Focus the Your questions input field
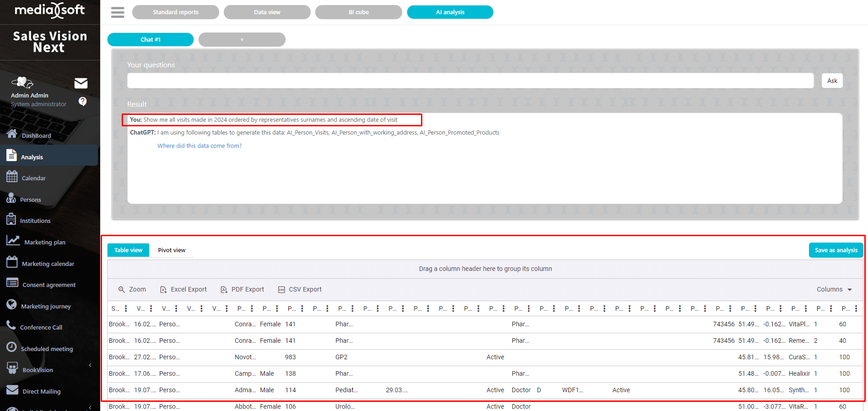Image resolution: width=868 pixels, height=411 pixels. (470, 81)
